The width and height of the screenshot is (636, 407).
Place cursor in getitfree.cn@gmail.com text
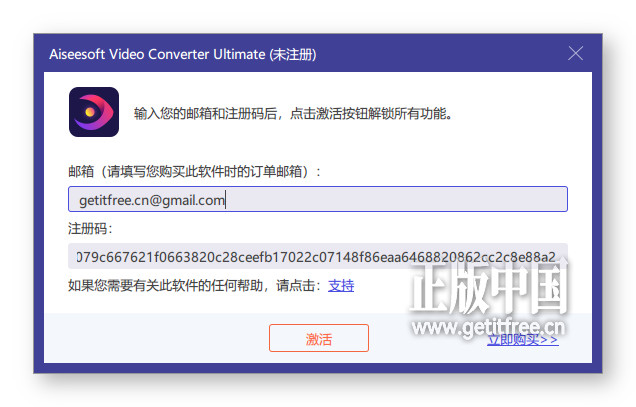[x=152, y=200]
